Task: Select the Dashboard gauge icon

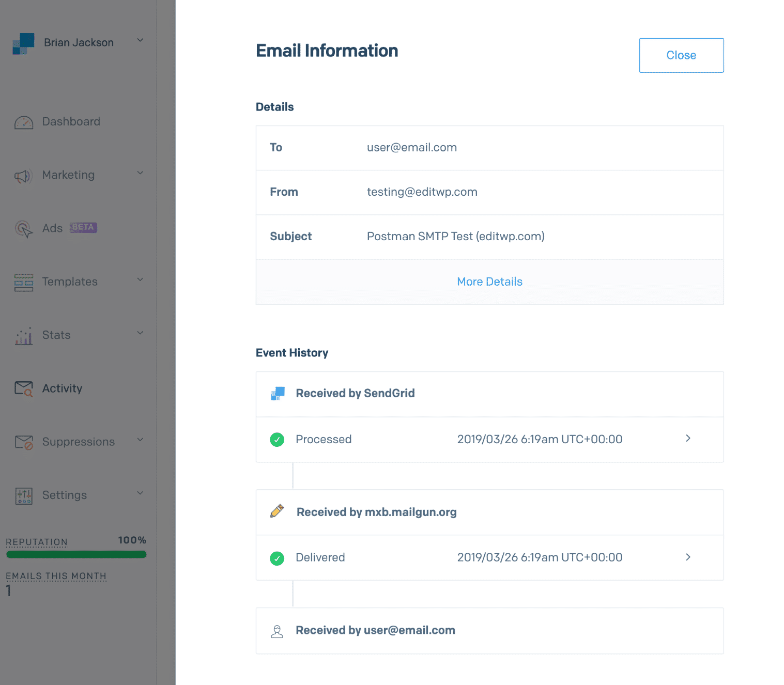Action: pos(23,122)
